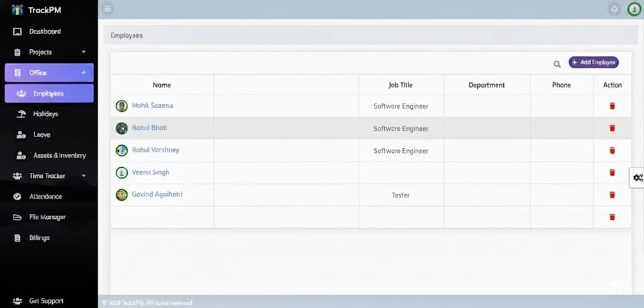644x308 pixels.
Task: Delete Rahul Varshney's row with trash icon
Action: click(x=612, y=150)
